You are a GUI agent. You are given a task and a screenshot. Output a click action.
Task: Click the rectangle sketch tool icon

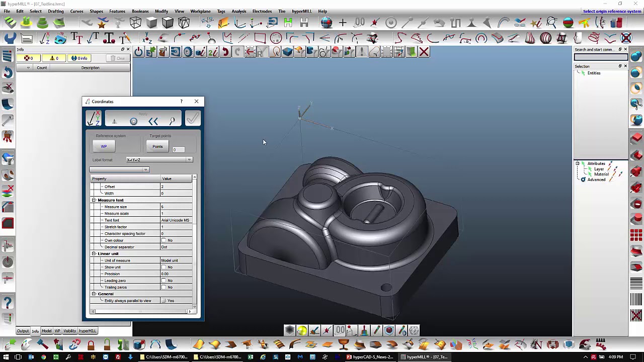point(260,38)
